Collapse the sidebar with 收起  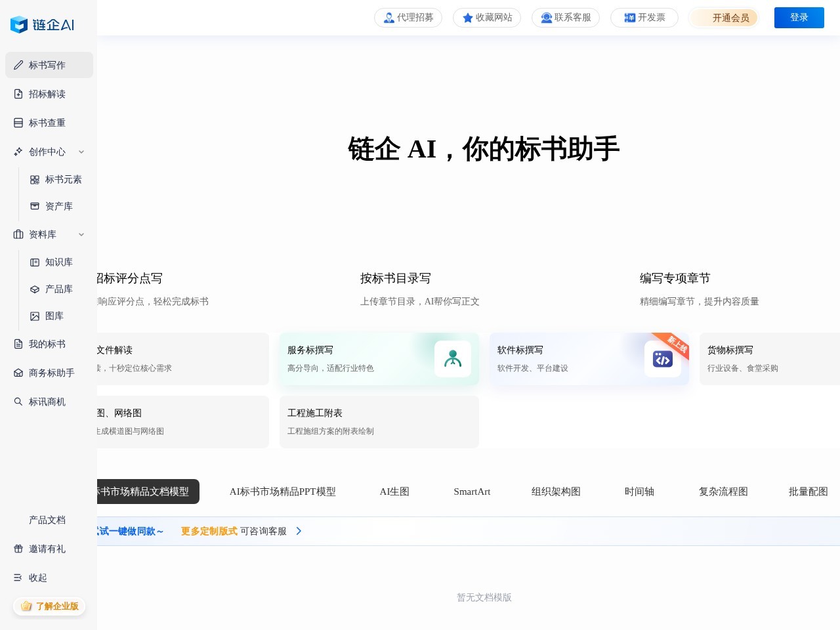pos(49,577)
